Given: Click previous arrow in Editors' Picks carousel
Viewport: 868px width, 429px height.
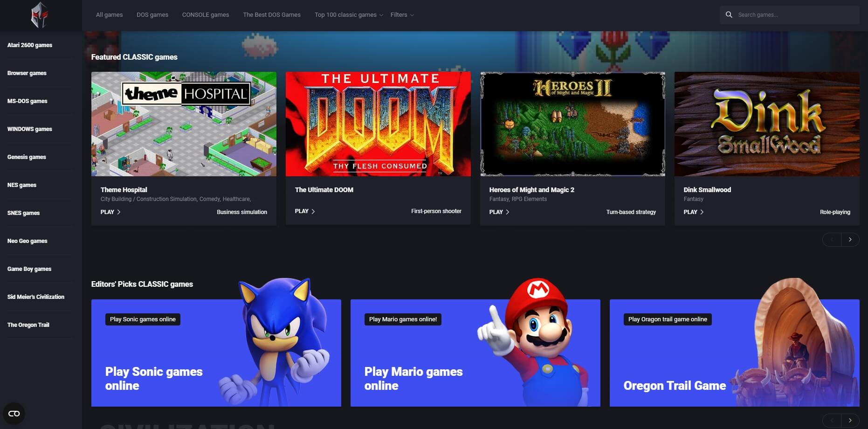Looking at the screenshot, I should (x=832, y=420).
